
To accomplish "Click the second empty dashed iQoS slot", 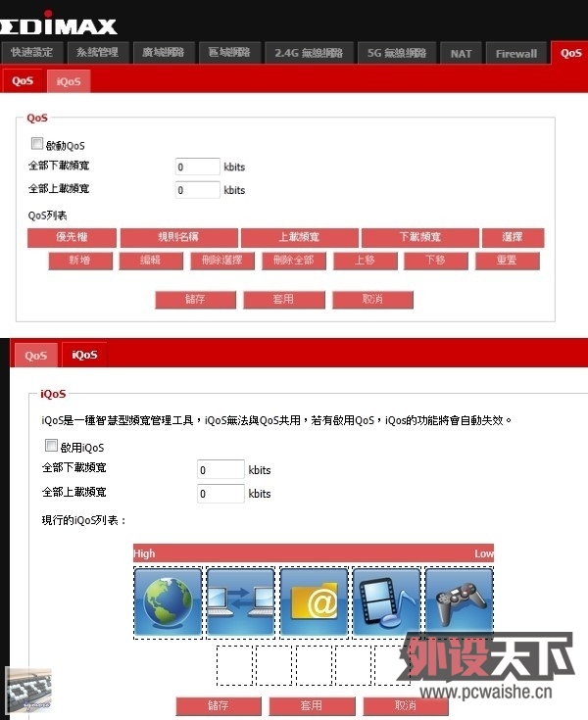I will 273,665.
